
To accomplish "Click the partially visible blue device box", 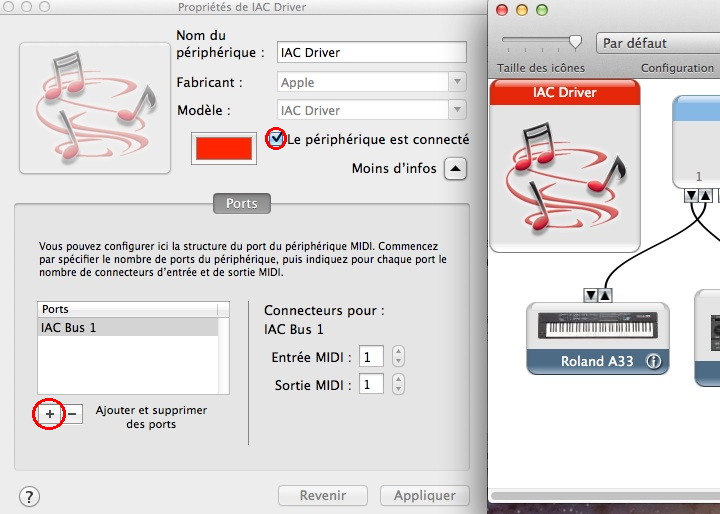I will point(697,141).
